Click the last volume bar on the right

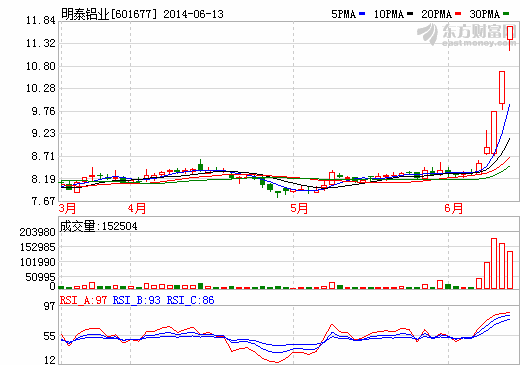(x=510, y=270)
